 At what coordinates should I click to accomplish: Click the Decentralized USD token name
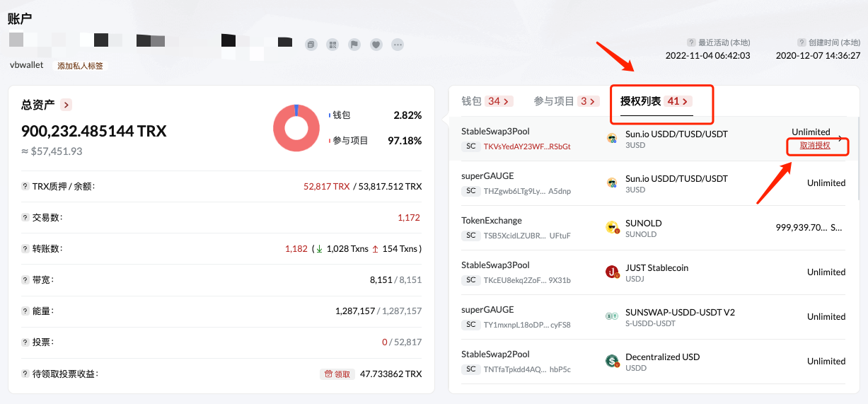click(663, 357)
